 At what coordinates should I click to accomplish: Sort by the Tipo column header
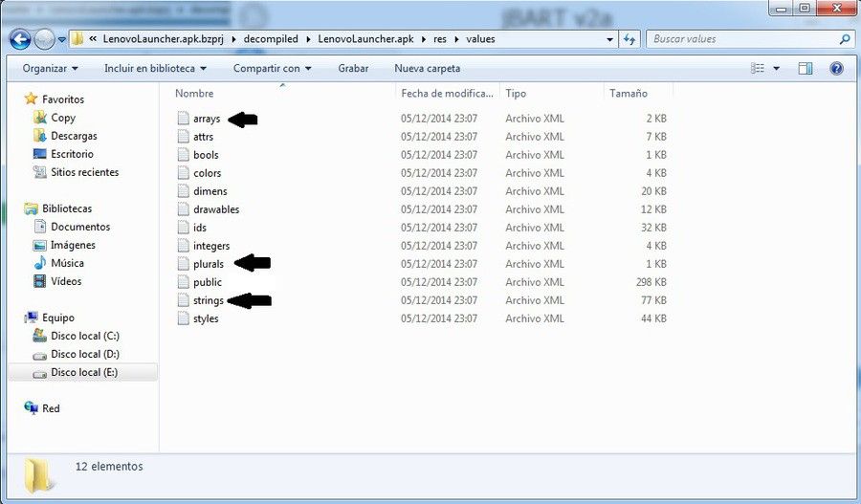(x=516, y=94)
